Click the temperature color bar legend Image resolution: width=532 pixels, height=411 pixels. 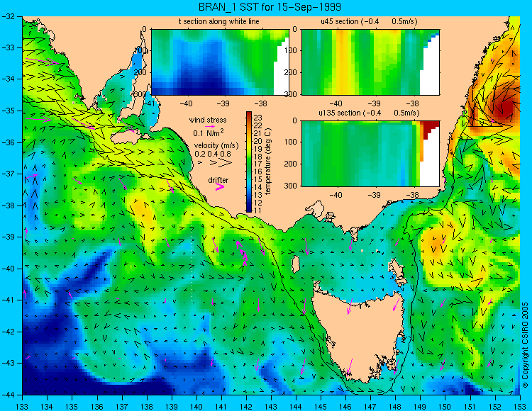tap(249, 162)
